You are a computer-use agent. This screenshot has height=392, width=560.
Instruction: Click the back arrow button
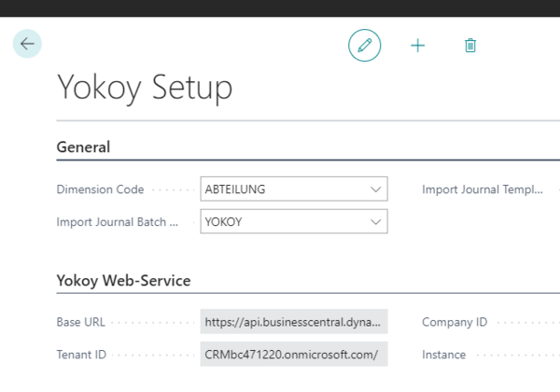pyautogui.click(x=27, y=44)
